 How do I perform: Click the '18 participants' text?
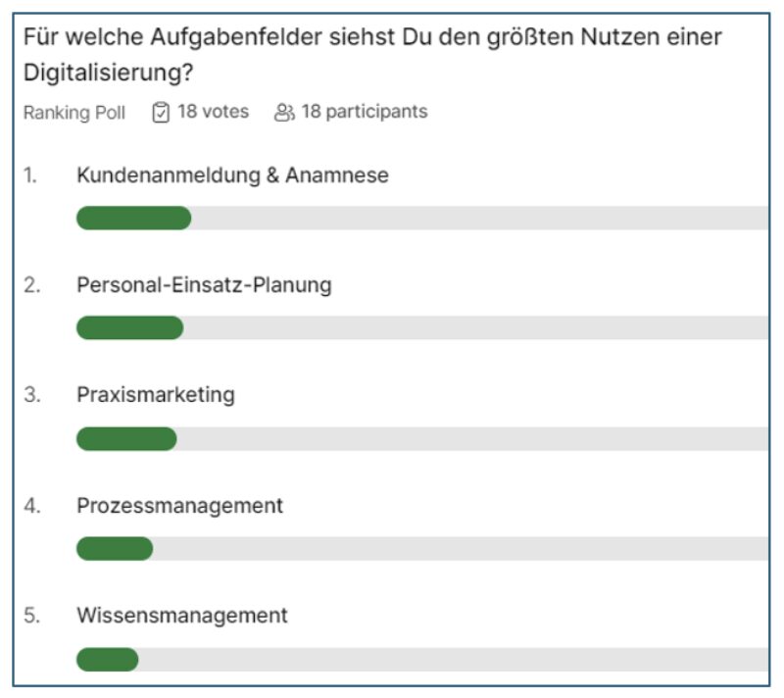[x=363, y=112]
